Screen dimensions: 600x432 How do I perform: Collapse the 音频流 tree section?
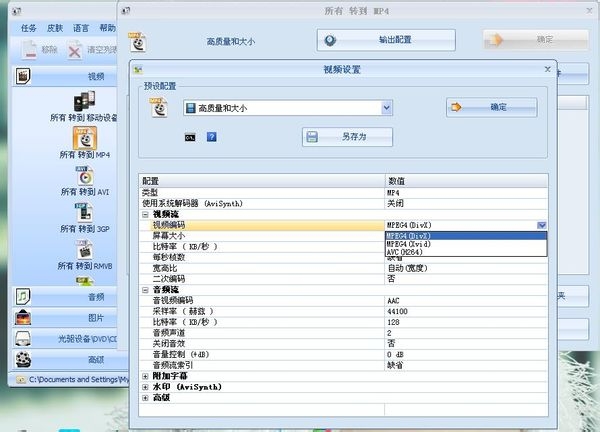click(146, 289)
